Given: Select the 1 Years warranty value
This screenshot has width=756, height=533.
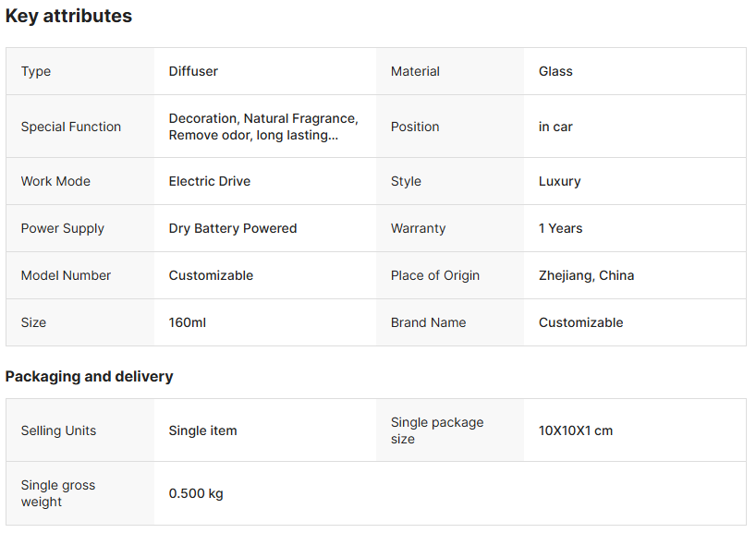Looking at the screenshot, I should (560, 228).
